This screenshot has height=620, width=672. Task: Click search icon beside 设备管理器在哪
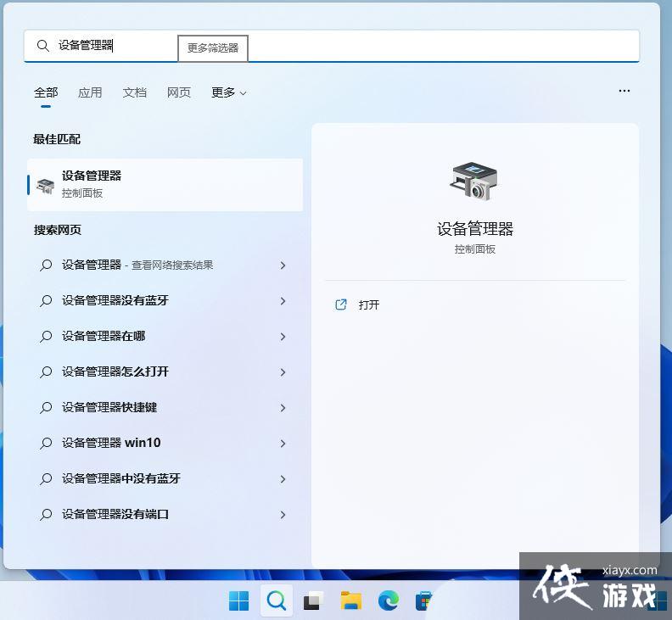(x=46, y=337)
